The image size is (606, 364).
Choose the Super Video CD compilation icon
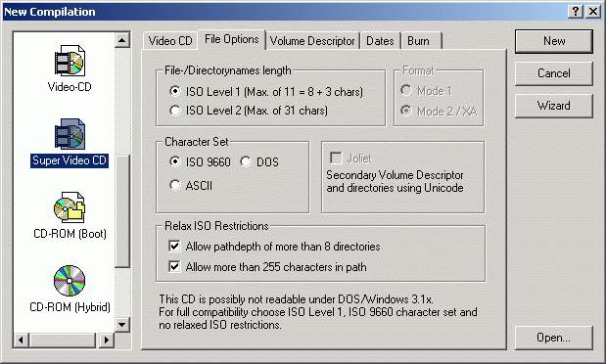pyautogui.click(x=70, y=134)
